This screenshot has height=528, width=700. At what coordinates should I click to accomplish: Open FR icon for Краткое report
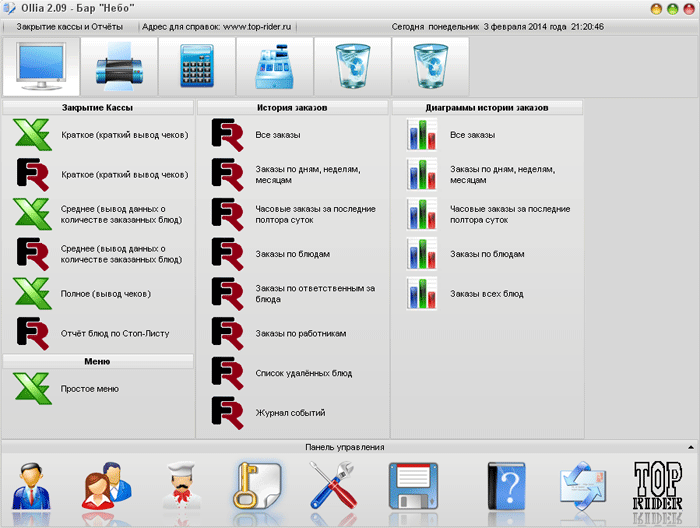[32, 175]
